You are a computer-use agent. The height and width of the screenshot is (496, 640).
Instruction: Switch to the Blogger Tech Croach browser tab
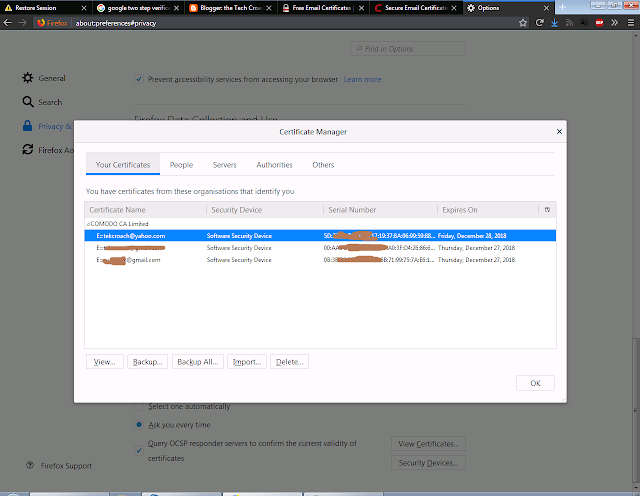point(231,8)
